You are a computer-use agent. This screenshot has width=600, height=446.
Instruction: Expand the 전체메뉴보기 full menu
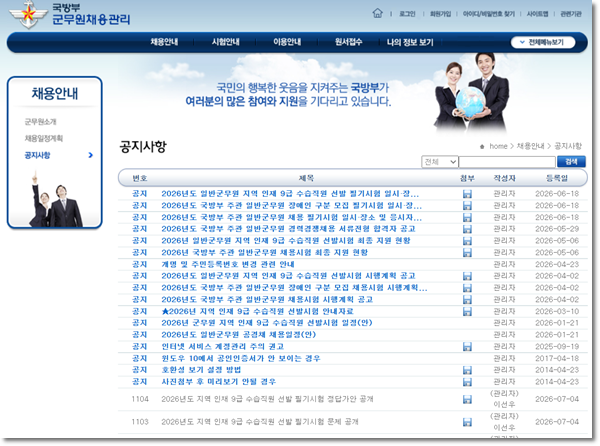[x=543, y=42]
